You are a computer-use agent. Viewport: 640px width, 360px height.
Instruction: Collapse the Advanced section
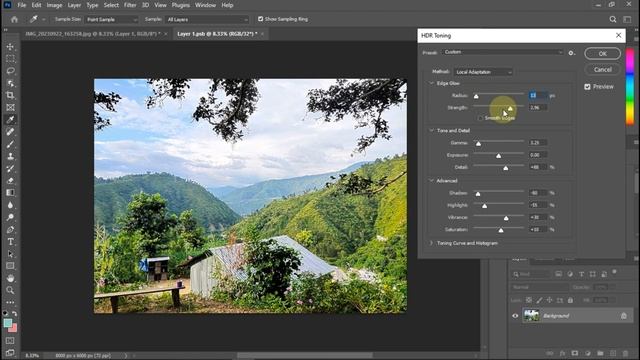(x=431, y=180)
